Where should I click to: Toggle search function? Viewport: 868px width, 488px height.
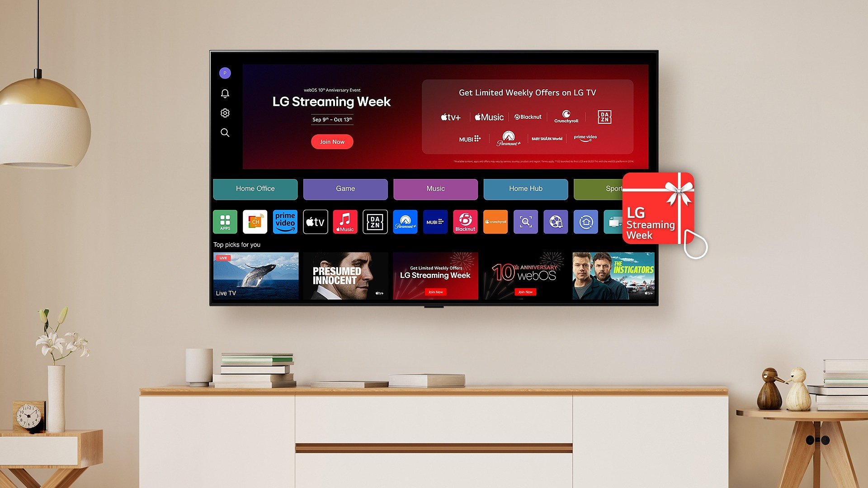(225, 132)
